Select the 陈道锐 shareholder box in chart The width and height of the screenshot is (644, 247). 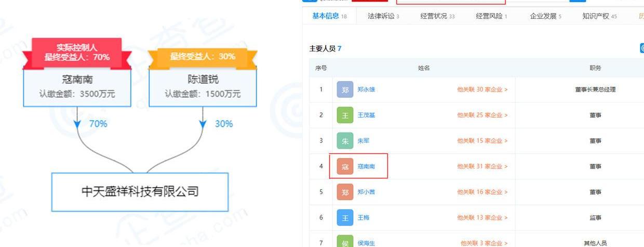click(x=203, y=87)
